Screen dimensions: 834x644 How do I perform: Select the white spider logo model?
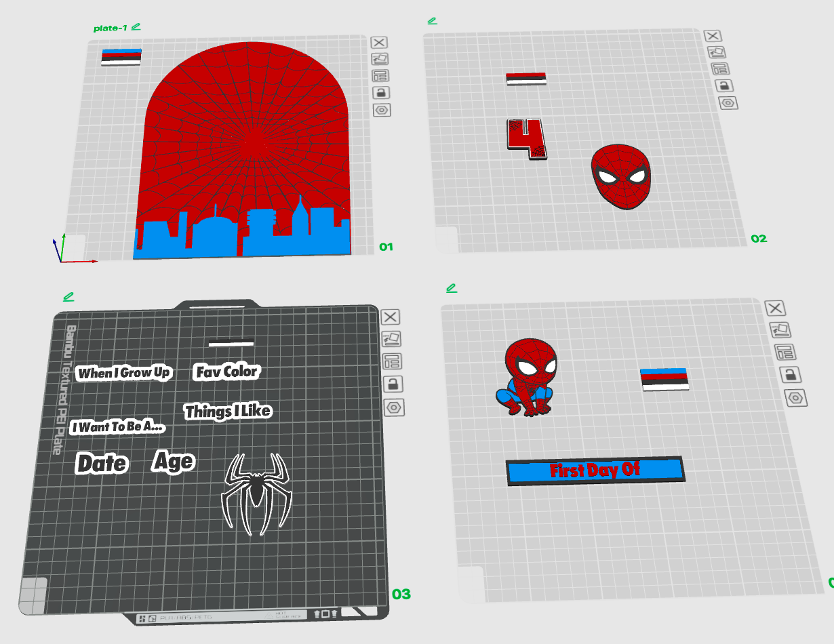256,494
